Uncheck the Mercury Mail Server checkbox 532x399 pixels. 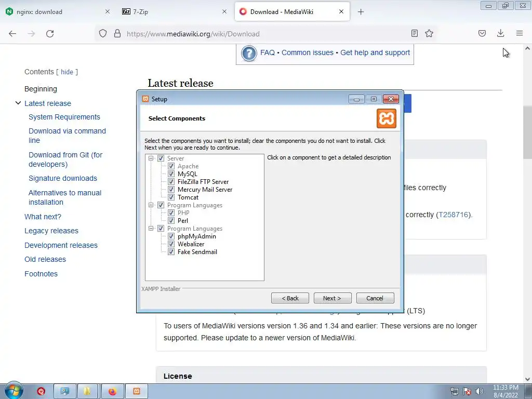(171, 189)
